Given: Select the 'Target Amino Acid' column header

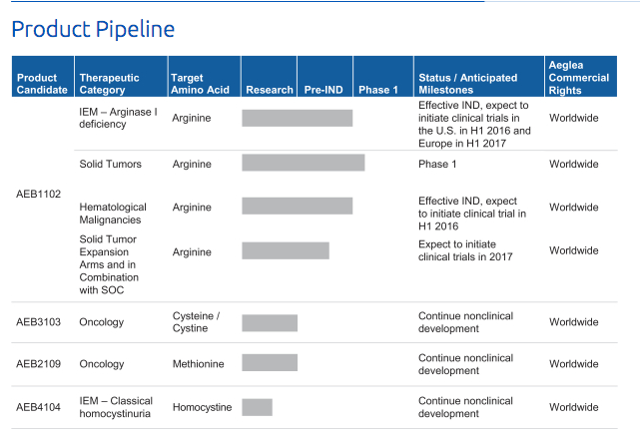Looking at the screenshot, I should 204,76.
